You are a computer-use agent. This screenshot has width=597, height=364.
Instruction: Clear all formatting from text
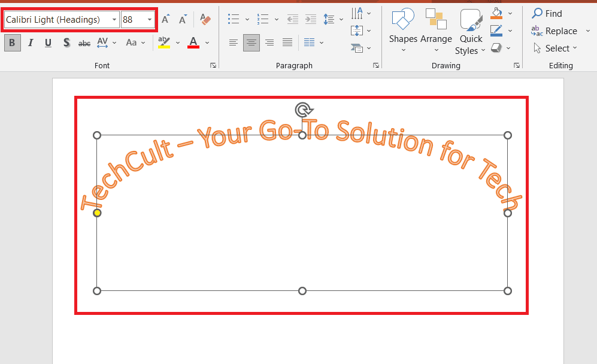point(205,20)
